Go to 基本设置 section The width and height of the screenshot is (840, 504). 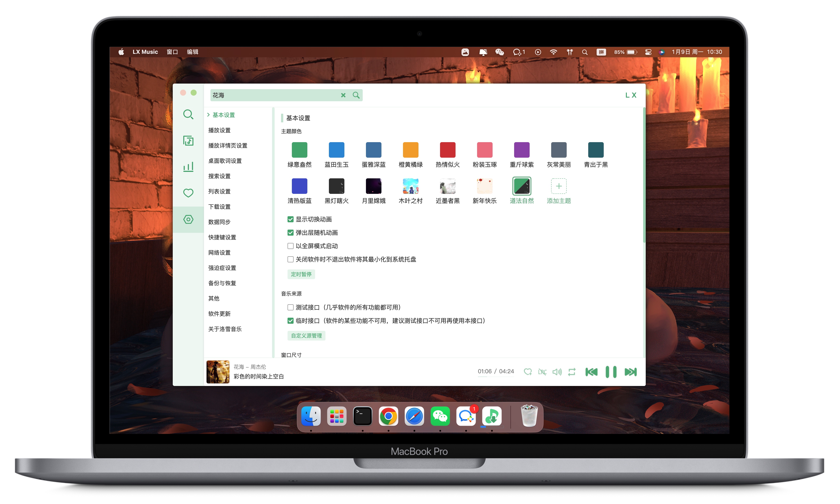pyautogui.click(x=223, y=115)
